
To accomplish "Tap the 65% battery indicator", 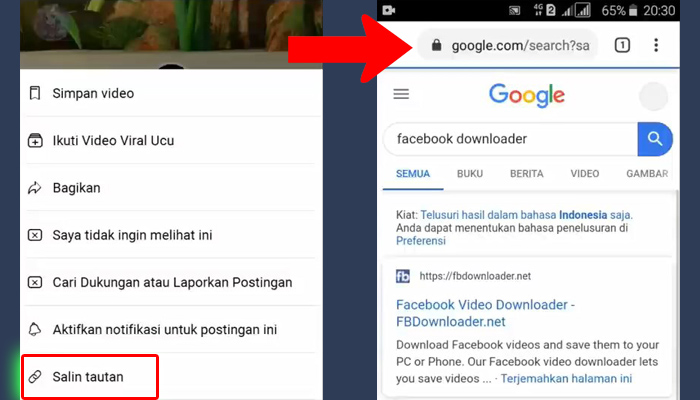I will click(620, 10).
